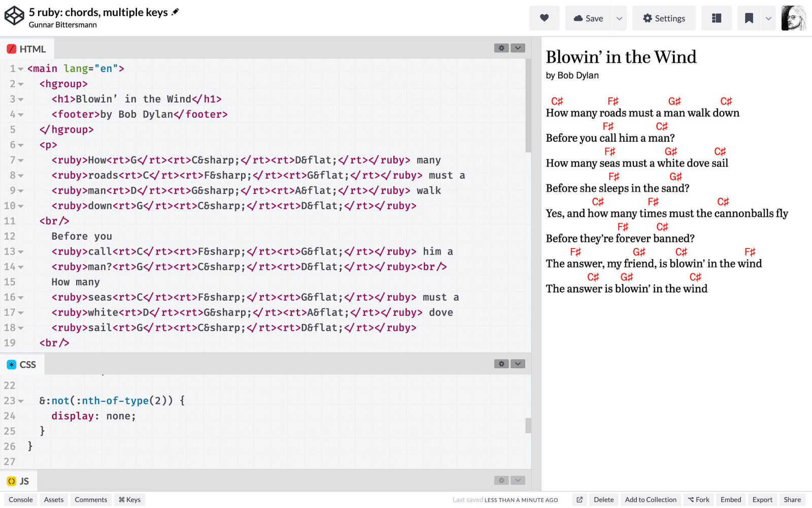Click the CSS editor vertical scrollbar
812x508 pixels.
pyautogui.click(x=528, y=425)
